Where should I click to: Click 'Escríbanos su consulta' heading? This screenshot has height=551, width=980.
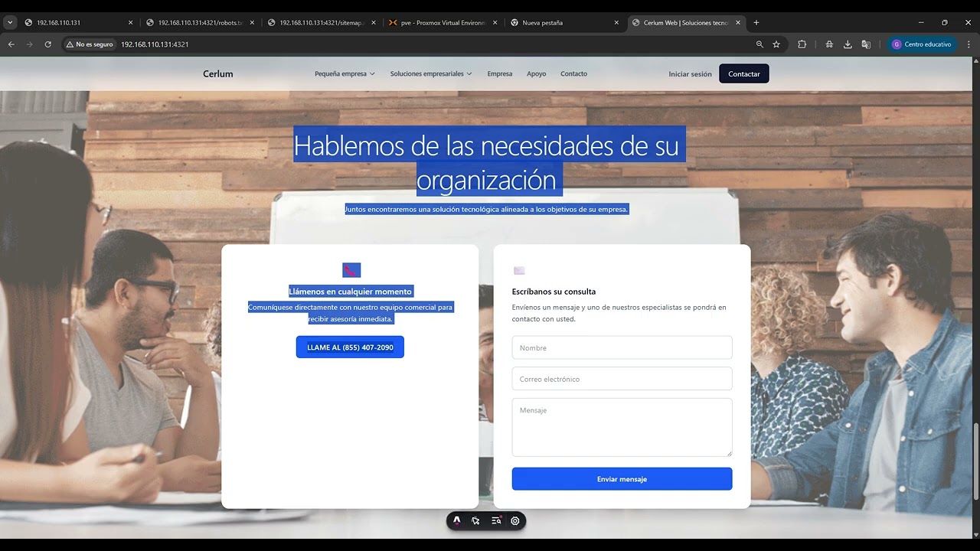(x=554, y=292)
